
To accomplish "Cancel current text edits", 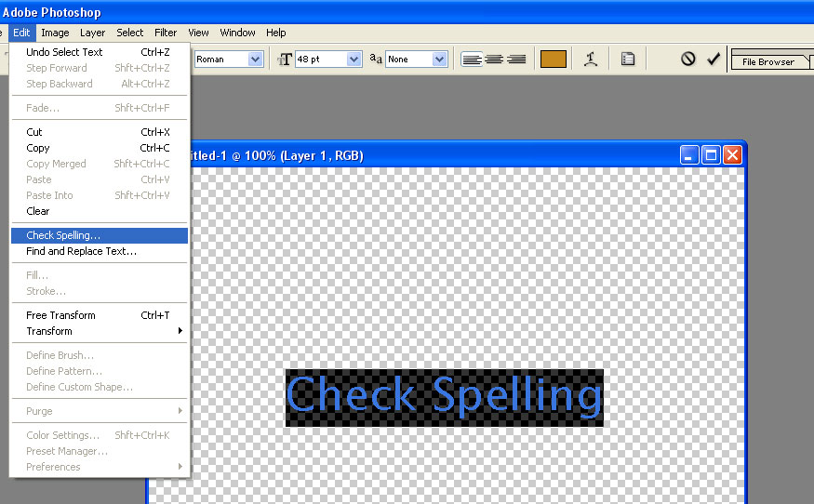I will coord(688,60).
